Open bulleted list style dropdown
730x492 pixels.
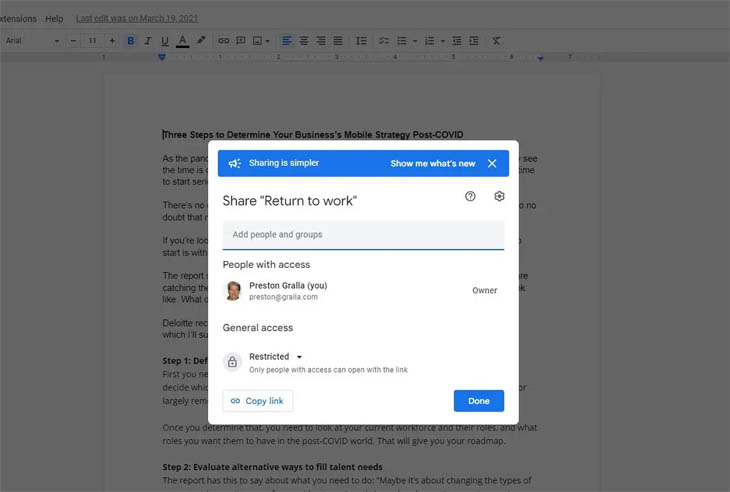(x=415, y=41)
